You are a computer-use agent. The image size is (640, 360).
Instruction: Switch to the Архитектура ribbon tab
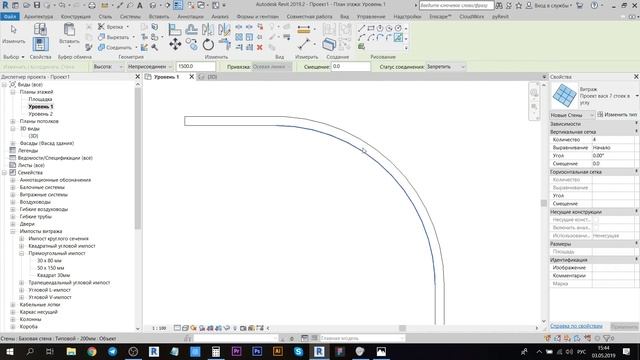[38, 17]
